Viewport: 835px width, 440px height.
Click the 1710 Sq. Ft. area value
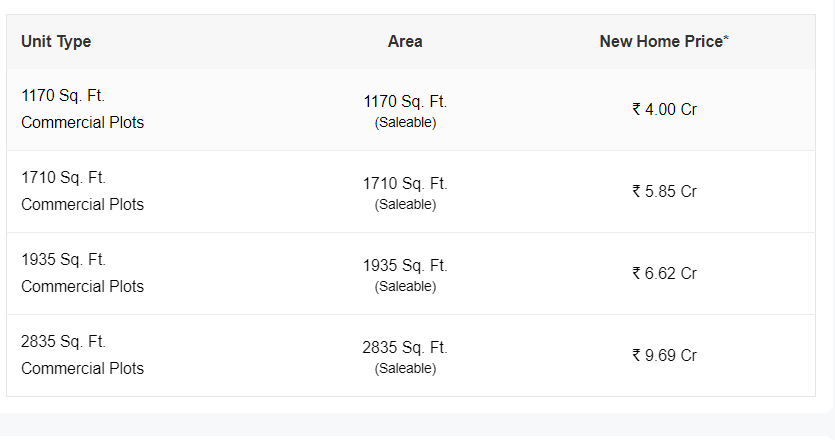(405, 184)
